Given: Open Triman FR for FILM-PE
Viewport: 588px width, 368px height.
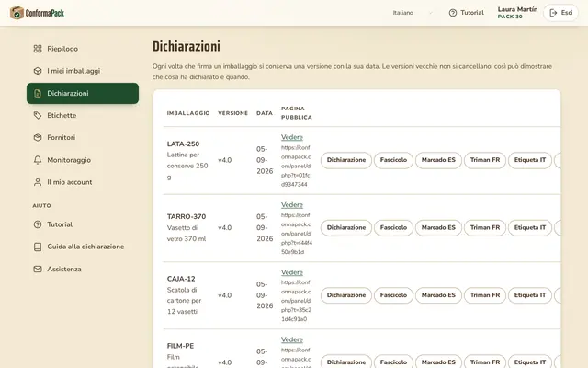Looking at the screenshot, I should 485,362.
